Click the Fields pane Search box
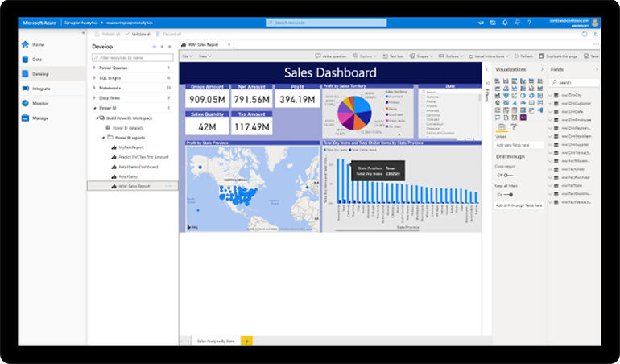This screenshot has width=620, height=364. [x=575, y=82]
